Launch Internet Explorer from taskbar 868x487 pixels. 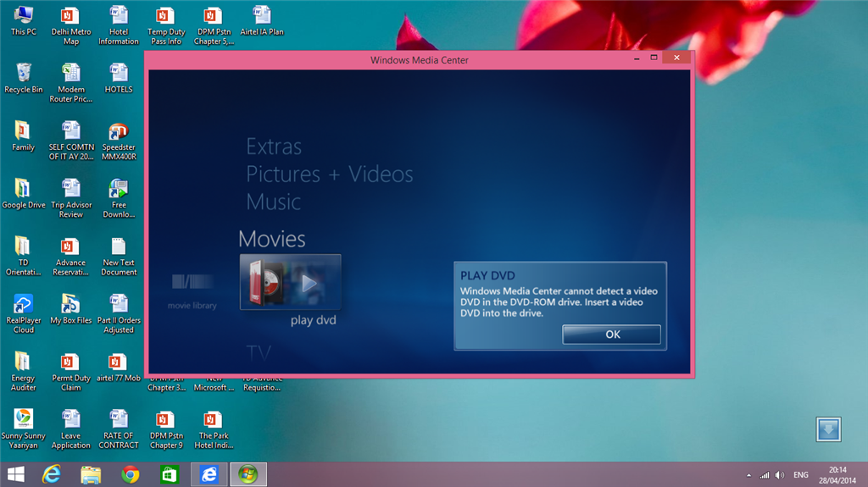[52, 474]
